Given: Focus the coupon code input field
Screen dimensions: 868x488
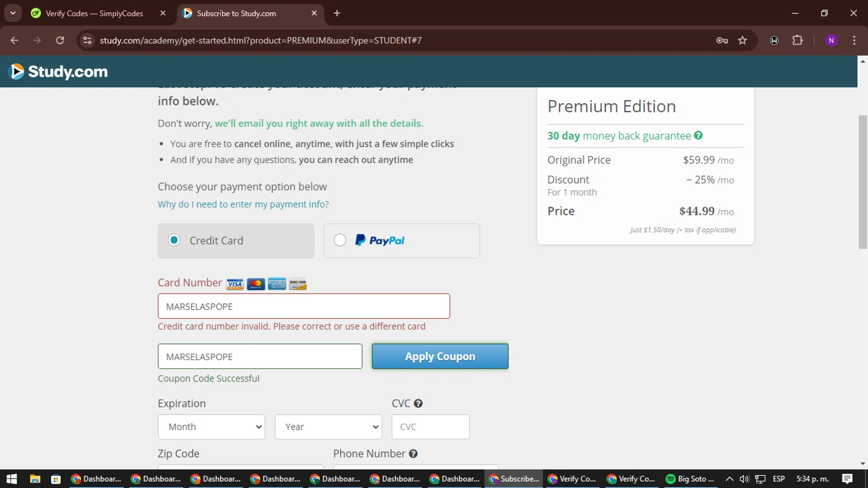Looking at the screenshot, I should click(x=260, y=357).
